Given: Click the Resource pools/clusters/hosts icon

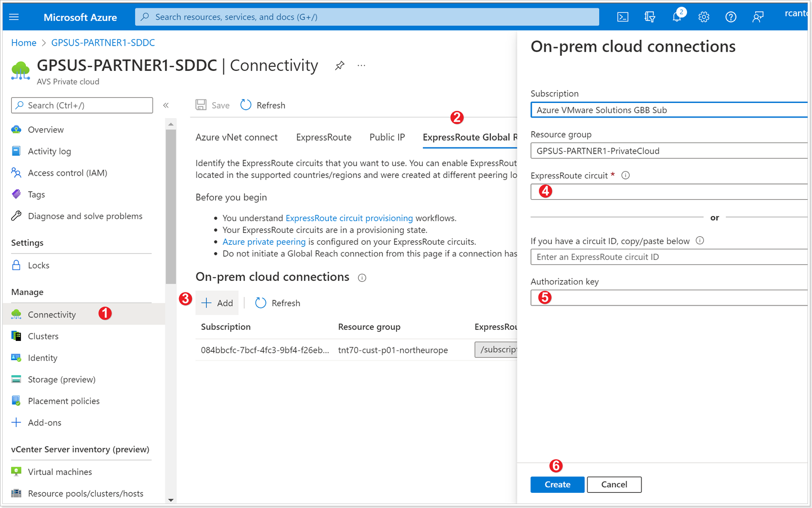Looking at the screenshot, I should coord(16,493).
